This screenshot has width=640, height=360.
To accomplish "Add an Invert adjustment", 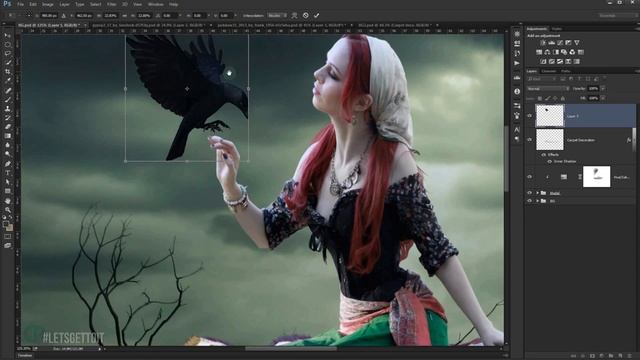I will click(x=543, y=62).
